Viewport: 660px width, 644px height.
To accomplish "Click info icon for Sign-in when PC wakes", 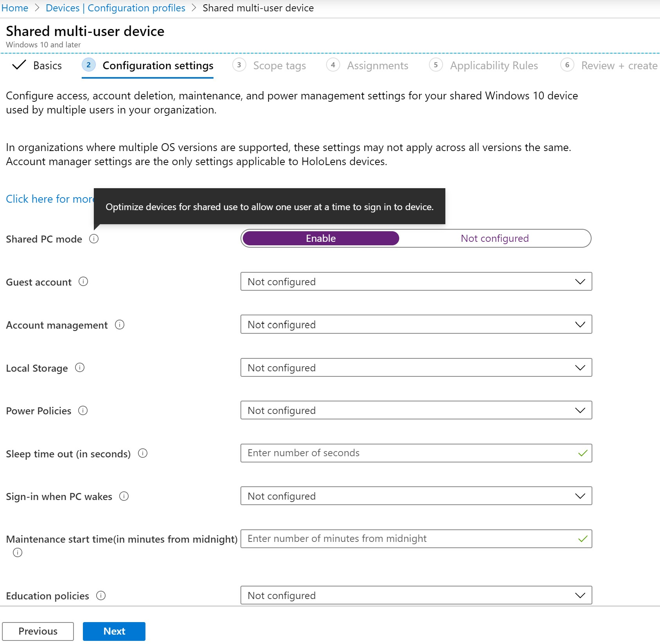I will pos(124,496).
